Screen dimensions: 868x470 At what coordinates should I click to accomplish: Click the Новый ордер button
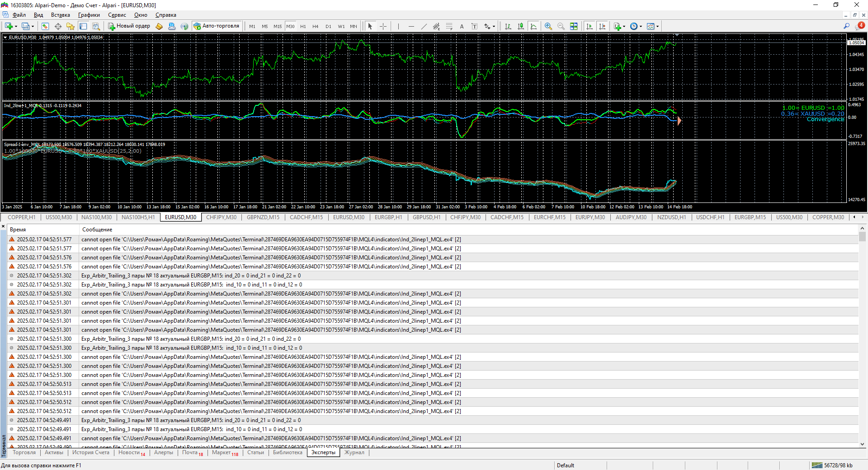tap(129, 26)
